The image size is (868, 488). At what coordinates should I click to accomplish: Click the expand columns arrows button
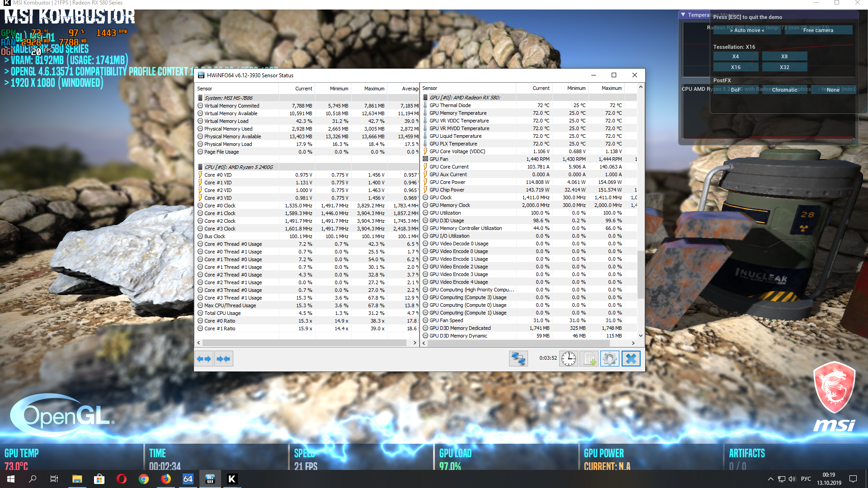[x=204, y=359]
